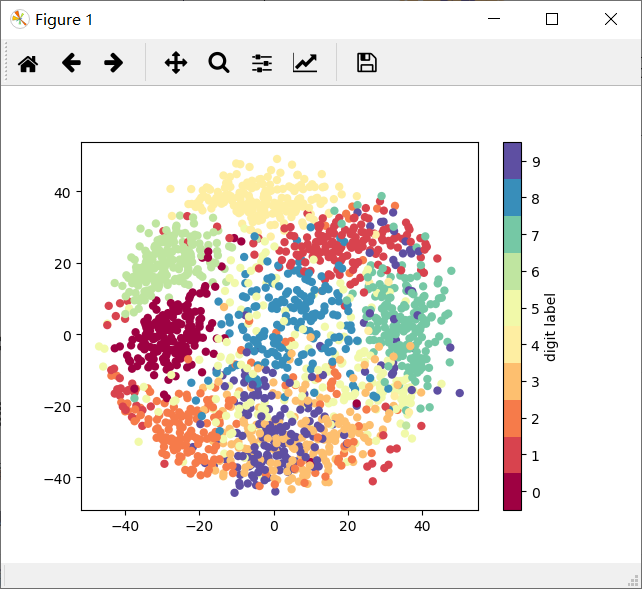Open the Edit axis and curve parameters tool
Screen dimensions: 642x589
305,63
